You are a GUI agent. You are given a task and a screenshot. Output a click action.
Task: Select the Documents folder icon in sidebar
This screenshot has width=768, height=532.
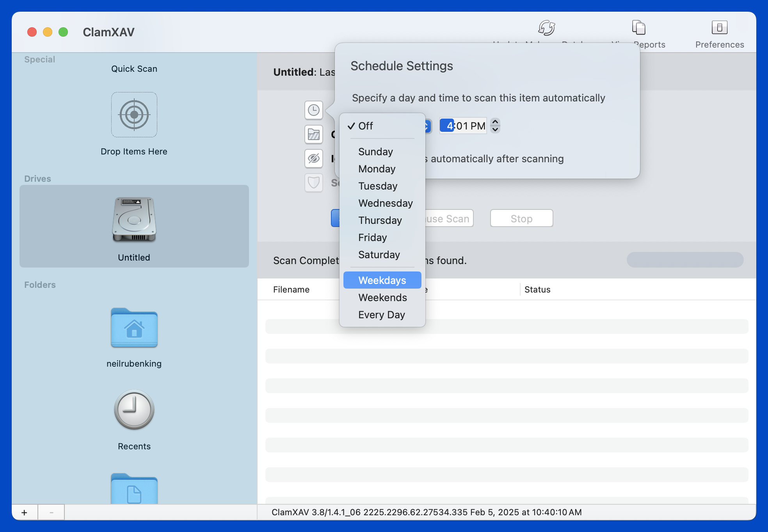(x=134, y=488)
